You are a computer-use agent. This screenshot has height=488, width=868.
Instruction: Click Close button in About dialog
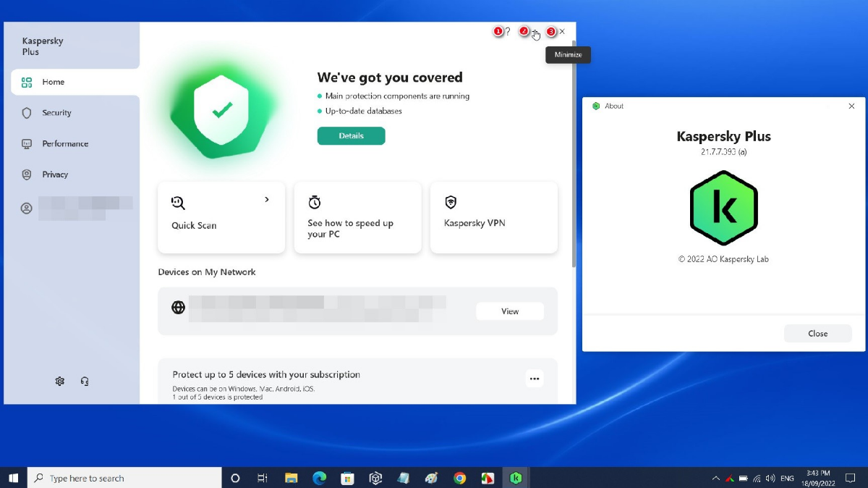817,334
